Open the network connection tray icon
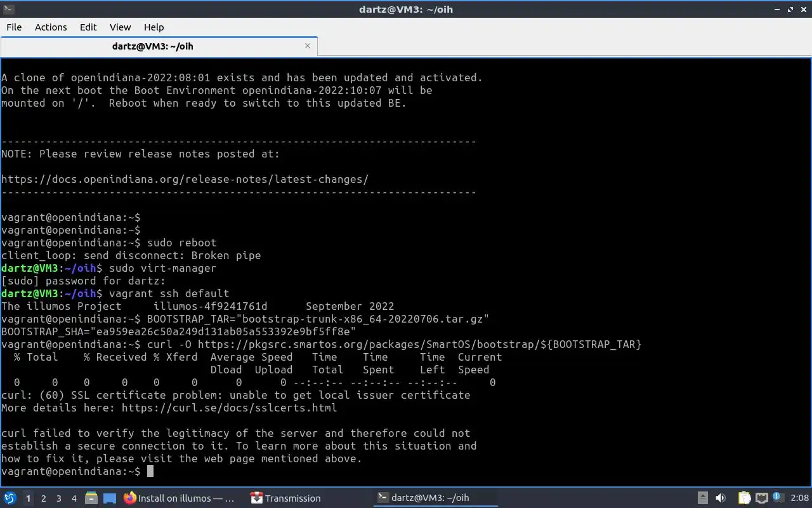This screenshot has height=508, width=812. 762,498
